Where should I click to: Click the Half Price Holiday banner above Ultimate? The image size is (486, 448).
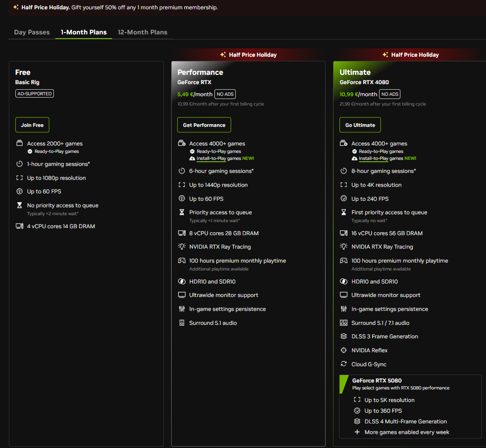pos(410,55)
